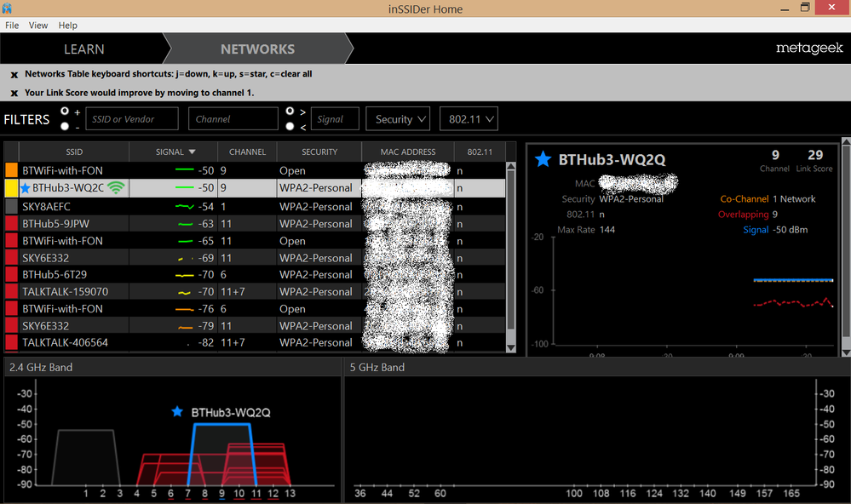The width and height of the screenshot is (851, 504).
Task: Click the Signal -50 dBm value
Action: (x=791, y=230)
